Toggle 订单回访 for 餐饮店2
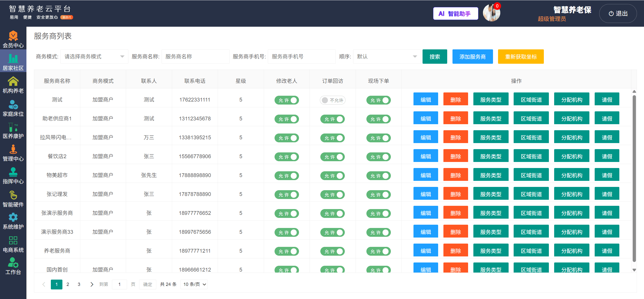This screenshot has height=299, width=644. [332, 157]
